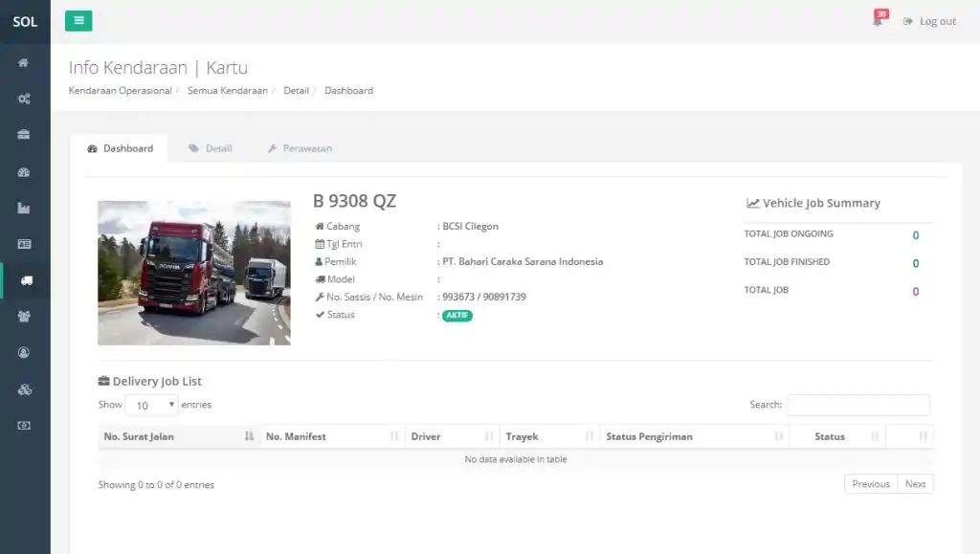Click the Total Job Ongoing value
The height and width of the screenshot is (554, 980).
[916, 235]
